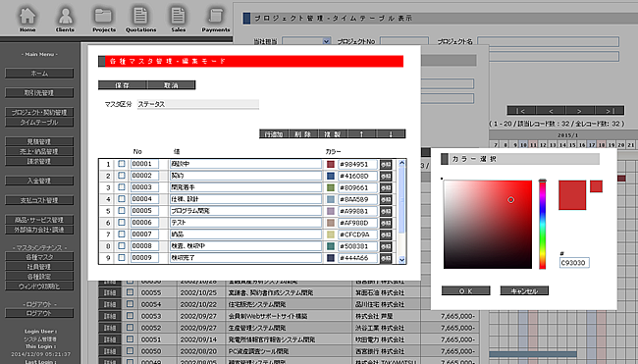The image size is (638, 364).
Task: Open the Home icon in top navigation
Action: coord(27,19)
